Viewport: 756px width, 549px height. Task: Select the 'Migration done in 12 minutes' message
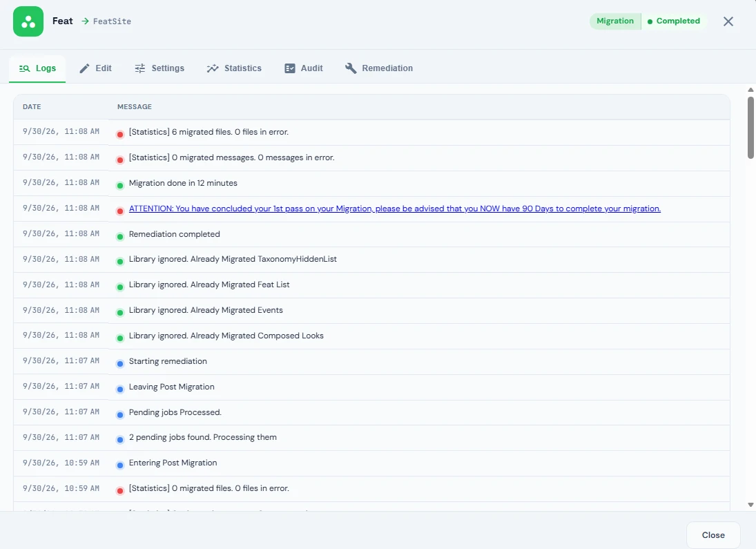click(x=183, y=183)
